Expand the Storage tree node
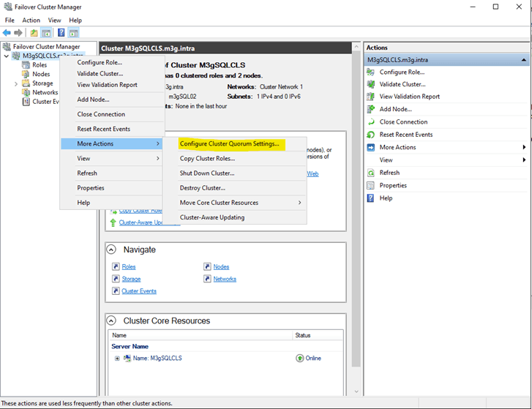Screen dimensions: 532x409 pyautogui.click(x=15, y=83)
